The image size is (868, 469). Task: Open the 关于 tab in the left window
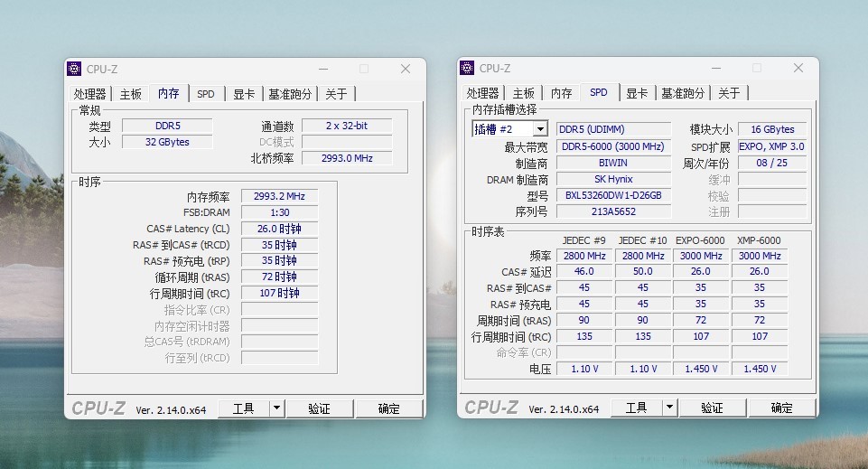coord(336,94)
